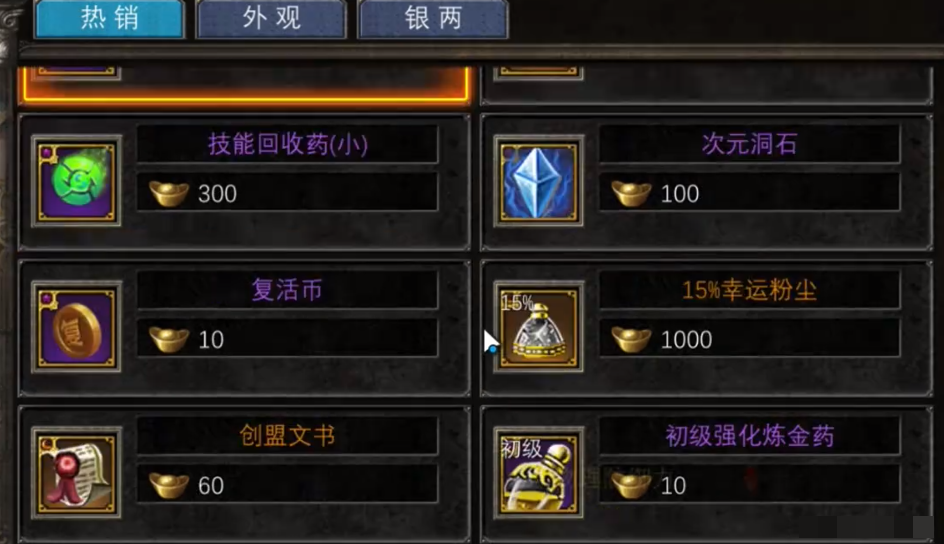The height and width of the screenshot is (544, 944).
Task: Click the 15%幸运粉尘 title text
Action: point(750,291)
